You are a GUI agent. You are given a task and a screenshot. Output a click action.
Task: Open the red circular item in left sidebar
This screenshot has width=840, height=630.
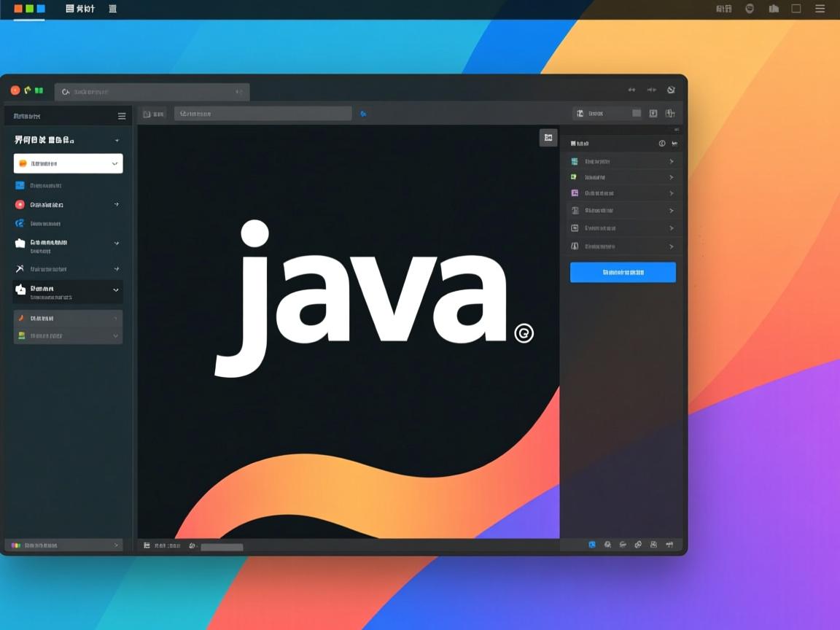(x=20, y=204)
